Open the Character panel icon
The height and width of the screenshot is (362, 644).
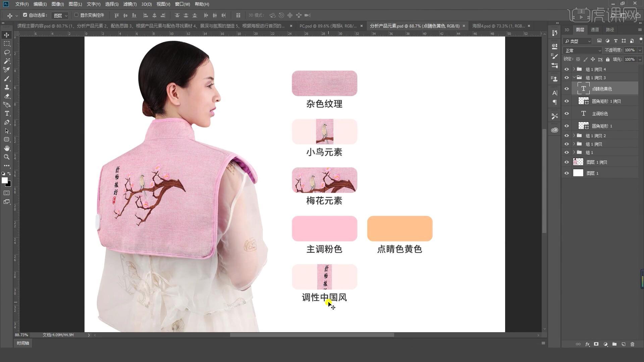point(554,93)
